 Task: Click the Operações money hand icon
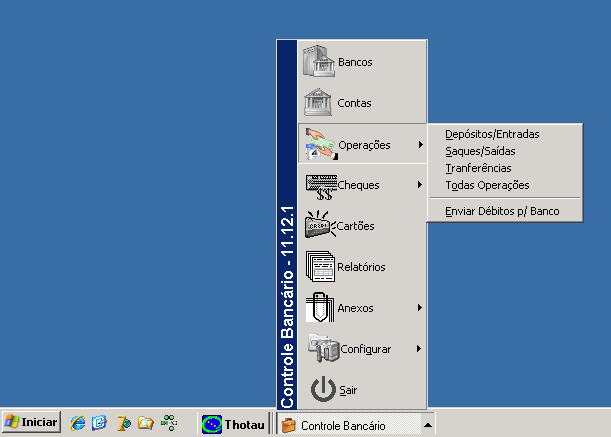pos(318,144)
